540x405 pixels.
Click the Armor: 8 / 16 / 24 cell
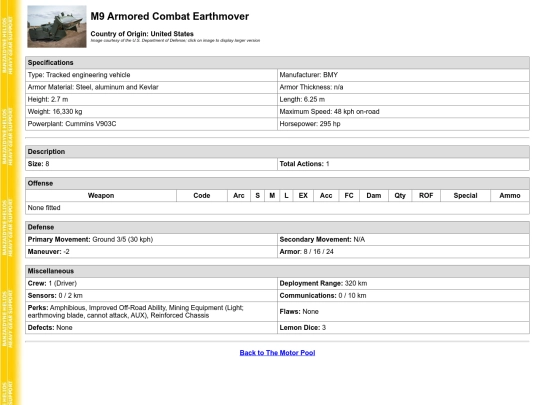(x=403, y=252)
